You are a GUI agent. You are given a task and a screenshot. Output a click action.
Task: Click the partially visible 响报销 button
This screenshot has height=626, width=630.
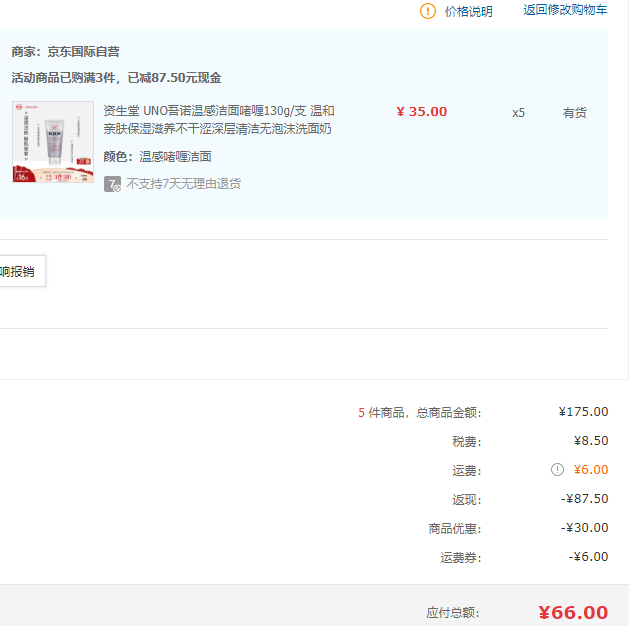(20, 271)
